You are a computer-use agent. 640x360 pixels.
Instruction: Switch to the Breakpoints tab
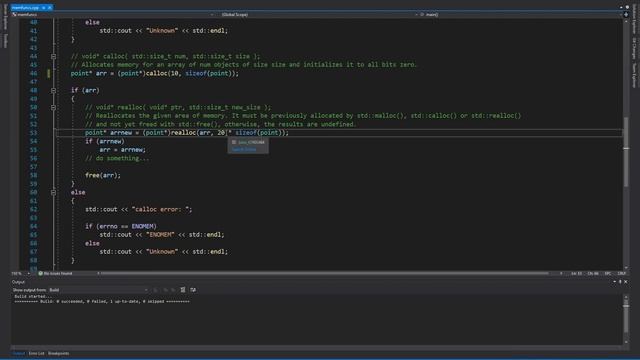tap(59, 353)
